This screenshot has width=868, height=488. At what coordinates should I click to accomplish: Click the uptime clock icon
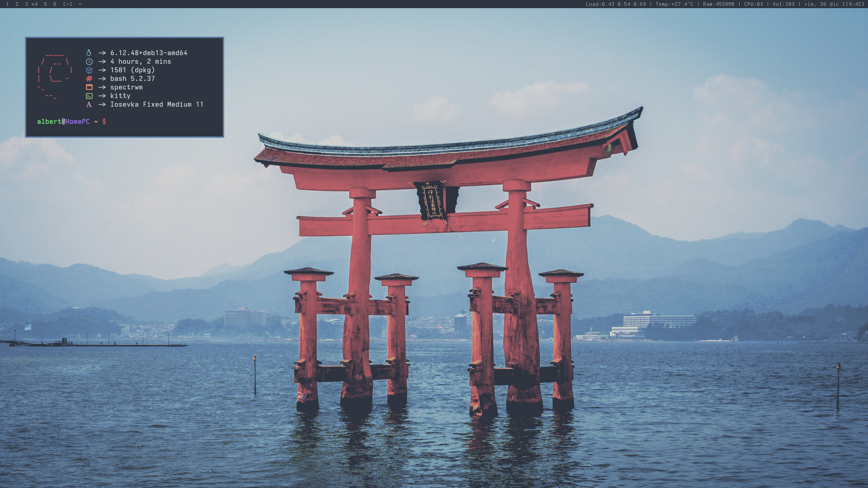click(89, 61)
